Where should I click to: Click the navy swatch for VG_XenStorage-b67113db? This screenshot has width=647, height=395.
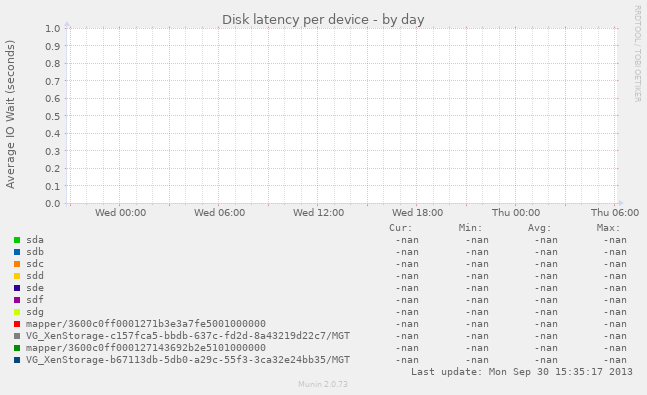(17, 360)
